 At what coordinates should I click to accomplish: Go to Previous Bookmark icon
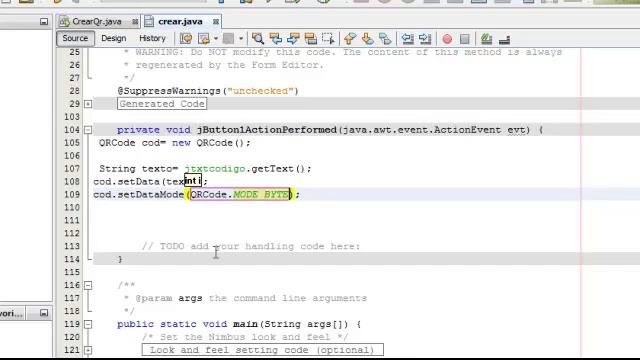[350, 39]
